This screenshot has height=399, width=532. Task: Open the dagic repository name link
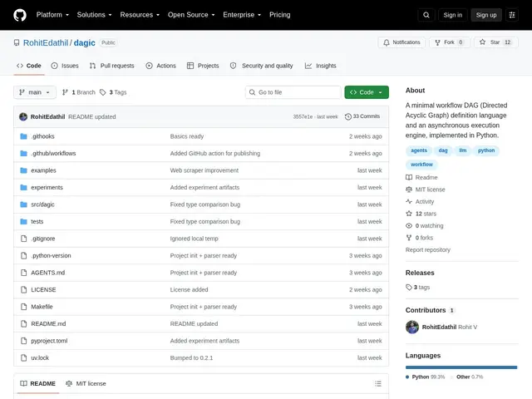pyautogui.click(x=85, y=42)
